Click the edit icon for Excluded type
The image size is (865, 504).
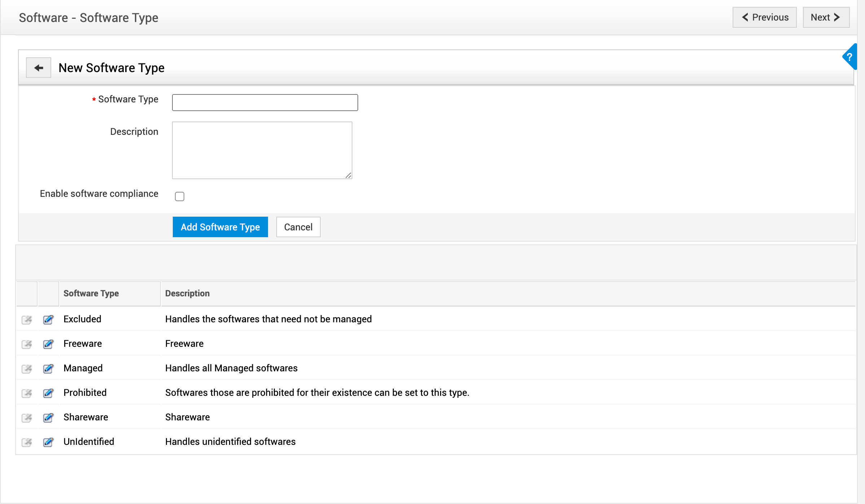pyautogui.click(x=47, y=319)
